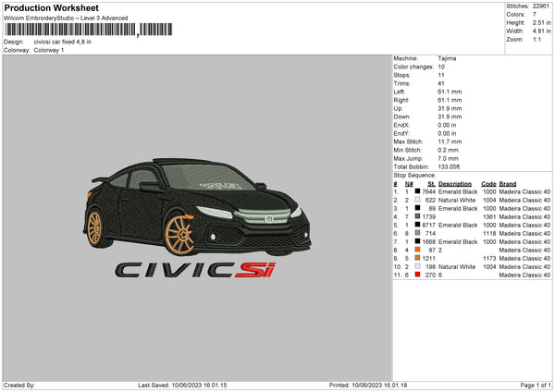Select the Total Bobbin value 133.05ft

[x=449, y=167]
